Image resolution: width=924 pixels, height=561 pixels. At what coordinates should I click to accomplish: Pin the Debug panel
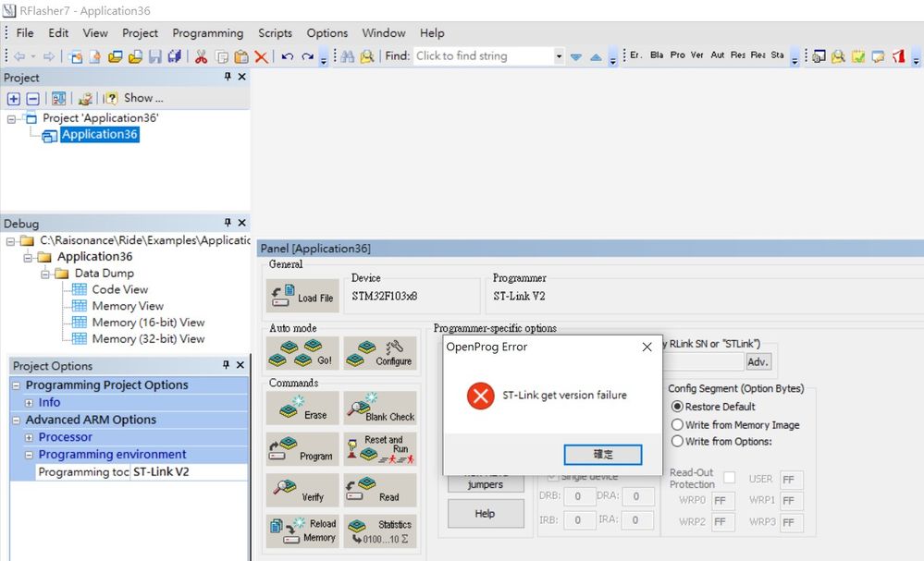coord(228,223)
